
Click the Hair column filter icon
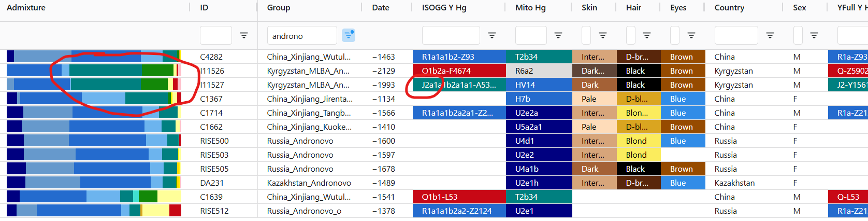click(647, 35)
